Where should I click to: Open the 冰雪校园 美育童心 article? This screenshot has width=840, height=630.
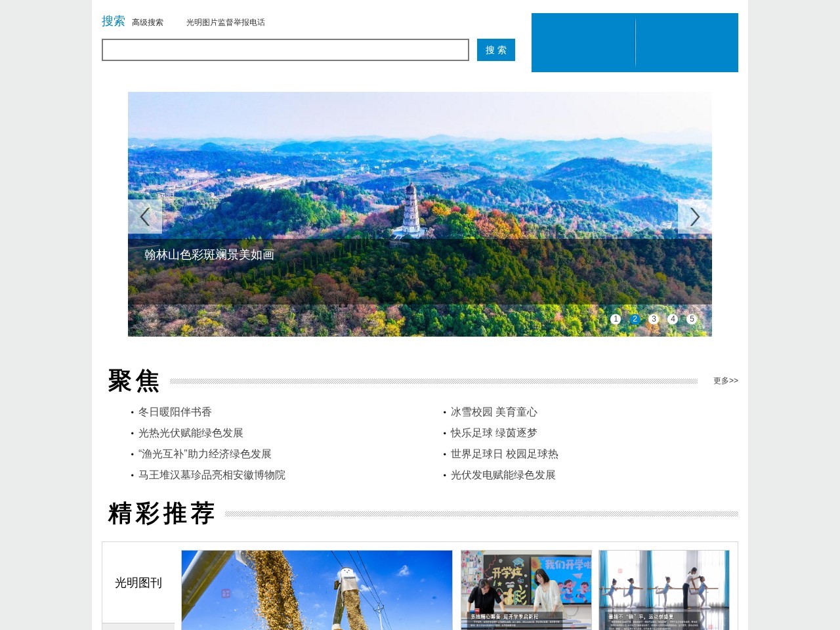coord(493,412)
